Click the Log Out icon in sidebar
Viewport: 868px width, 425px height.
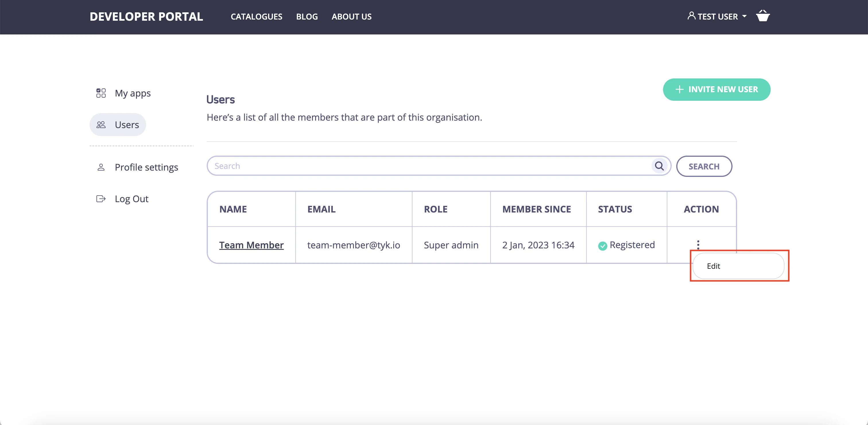[100, 199]
